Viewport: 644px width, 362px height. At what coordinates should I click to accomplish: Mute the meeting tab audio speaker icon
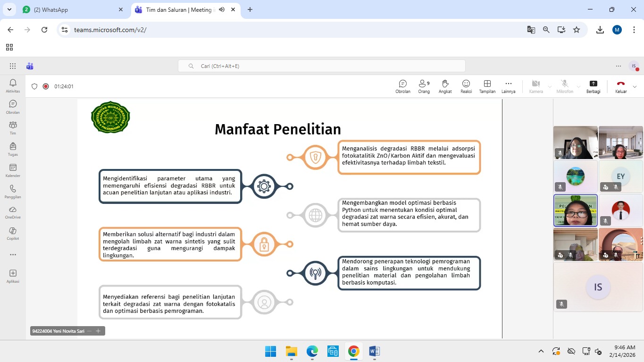point(222,9)
